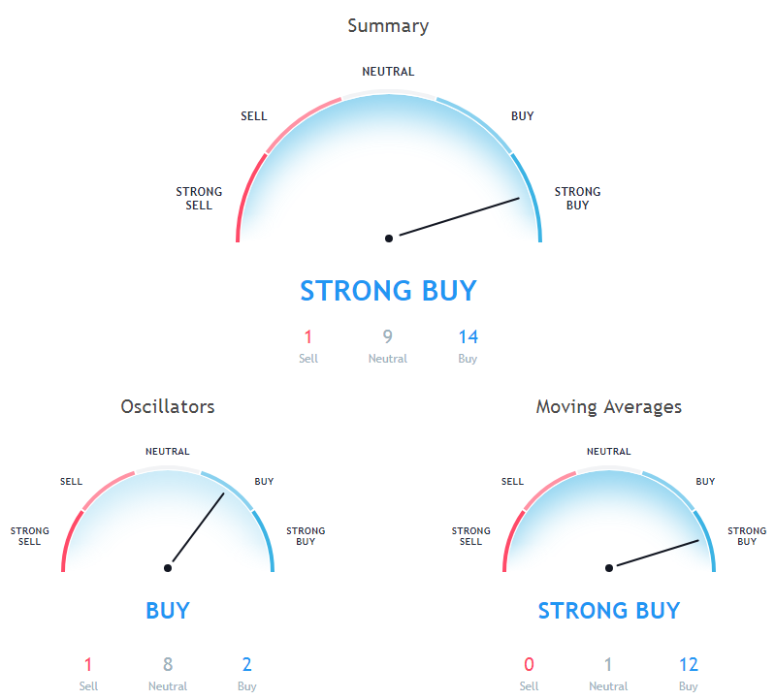The width and height of the screenshot is (775, 700).
Task: Click the large STRONG BUY result under Summary
Action: click(388, 291)
